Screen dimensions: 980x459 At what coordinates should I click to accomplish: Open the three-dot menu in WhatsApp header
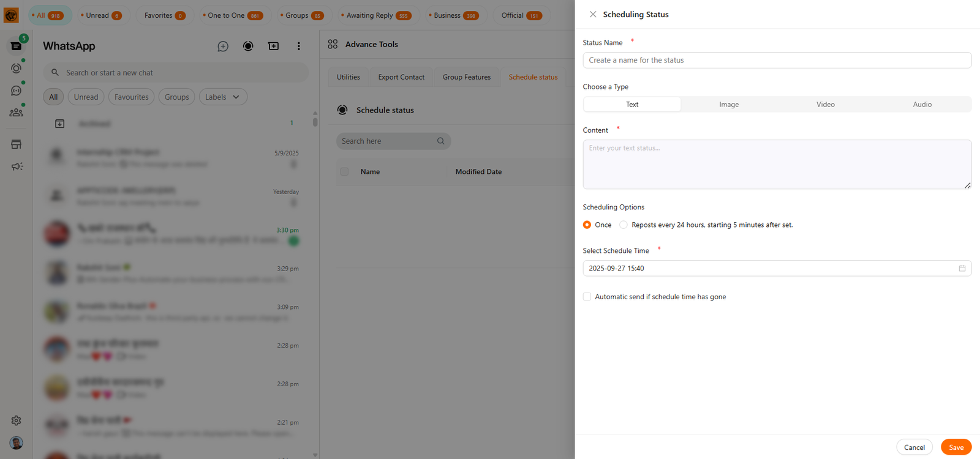[x=298, y=46]
